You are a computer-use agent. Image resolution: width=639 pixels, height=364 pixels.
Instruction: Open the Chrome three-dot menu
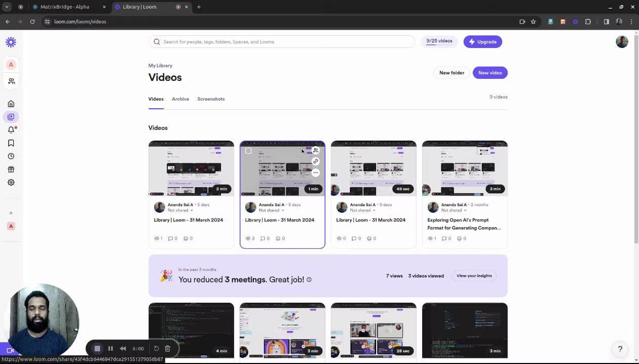pos(631,22)
